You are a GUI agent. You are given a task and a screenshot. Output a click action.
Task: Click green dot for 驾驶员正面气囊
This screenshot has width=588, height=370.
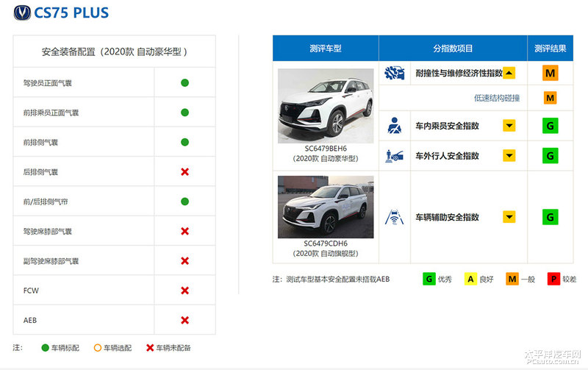pos(185,83)
